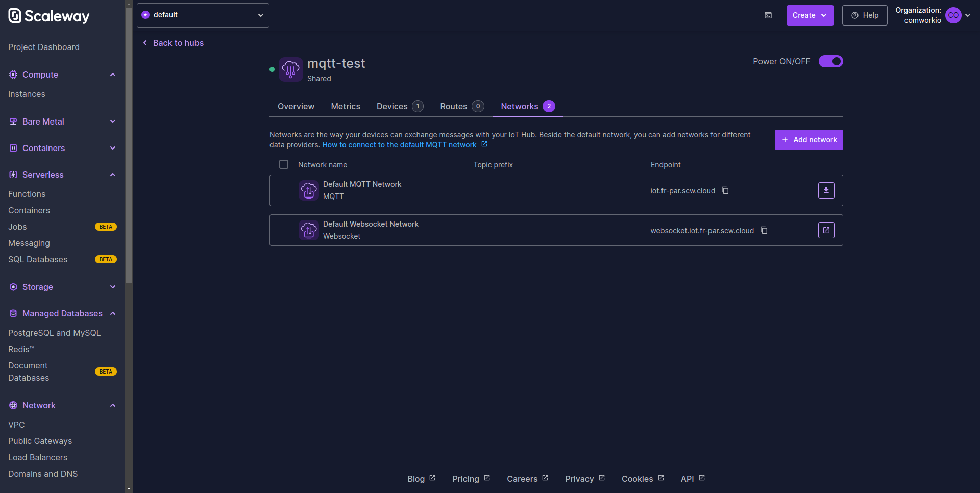Screen dimensions: 980x493
Task: Click the Compute section icon
Action: click(13, 75)
